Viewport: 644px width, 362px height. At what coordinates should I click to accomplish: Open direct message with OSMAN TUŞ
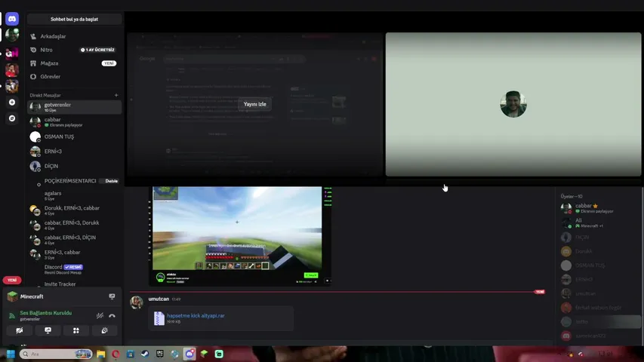pyautogui.click(x=74, y=137)
